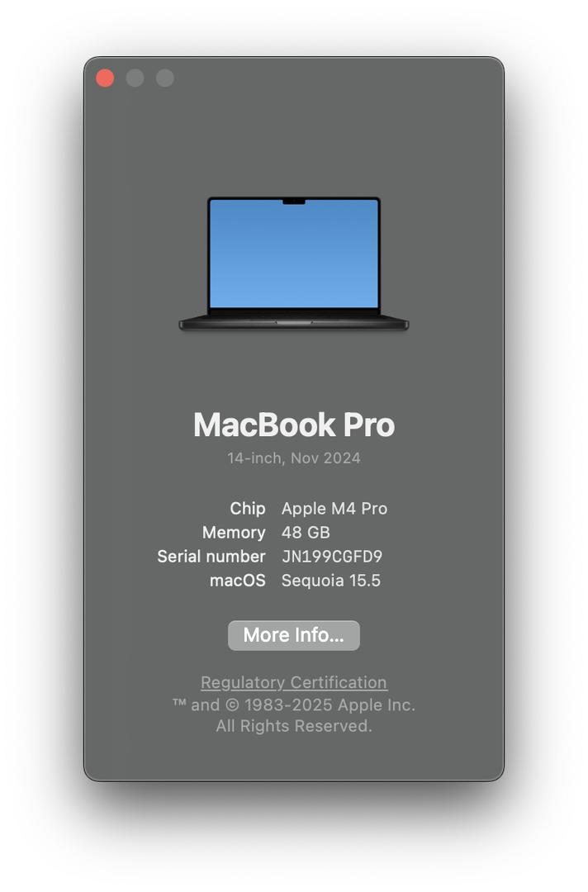The height and width of the screenshot is (892, 588).
Task: Click the All Rights Reserved text
Action: click(294, 726)
